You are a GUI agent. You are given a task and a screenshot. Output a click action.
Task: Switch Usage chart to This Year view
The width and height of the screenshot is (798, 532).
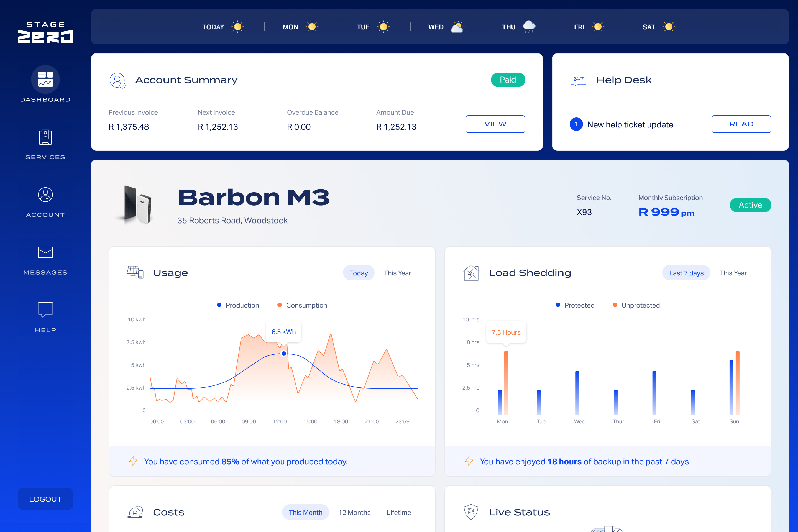point(397,273)
